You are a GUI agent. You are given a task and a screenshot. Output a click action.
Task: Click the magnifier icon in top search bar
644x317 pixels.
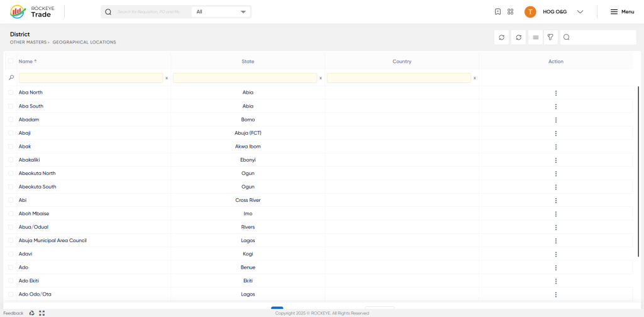[x=108, y=12]
